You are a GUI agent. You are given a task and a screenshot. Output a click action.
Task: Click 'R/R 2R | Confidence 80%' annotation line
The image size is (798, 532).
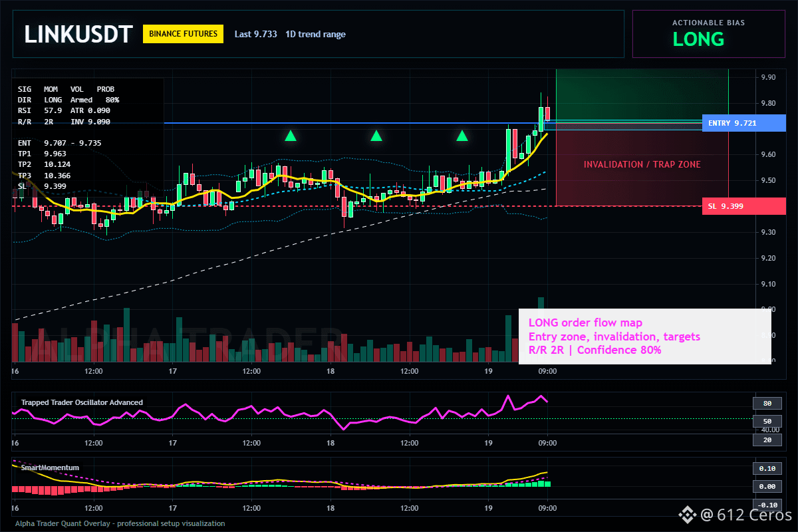(595, 350)
